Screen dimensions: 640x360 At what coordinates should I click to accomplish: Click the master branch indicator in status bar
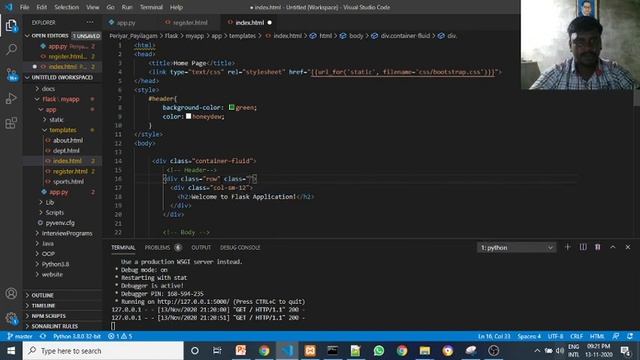(20, 336)
